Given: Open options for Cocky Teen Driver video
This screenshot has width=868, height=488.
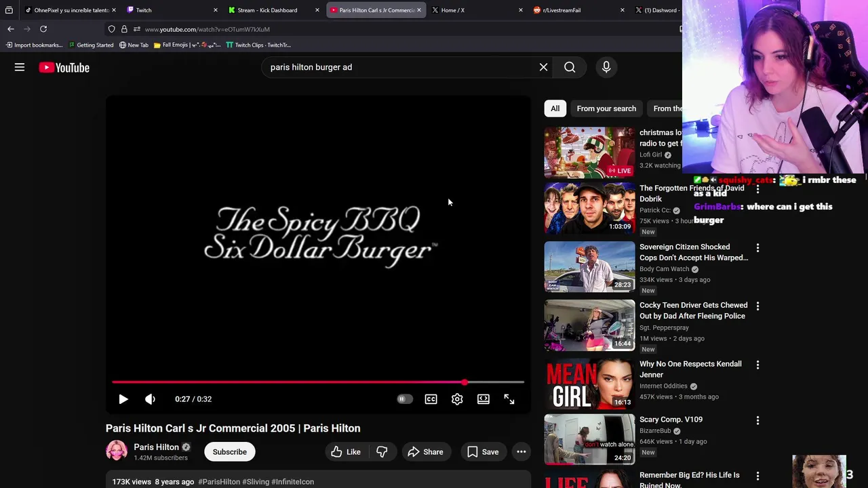Looking at the screenshot, I should coord(757,306).
